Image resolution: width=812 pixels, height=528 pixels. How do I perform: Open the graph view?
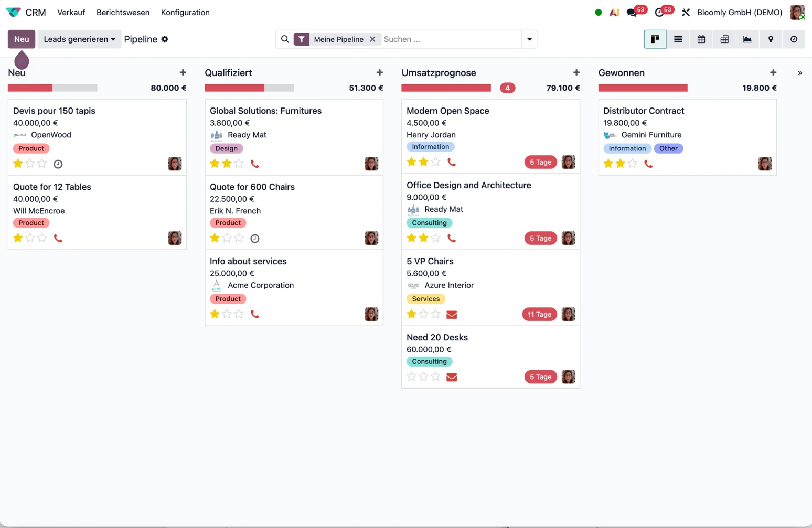(747, 39)
